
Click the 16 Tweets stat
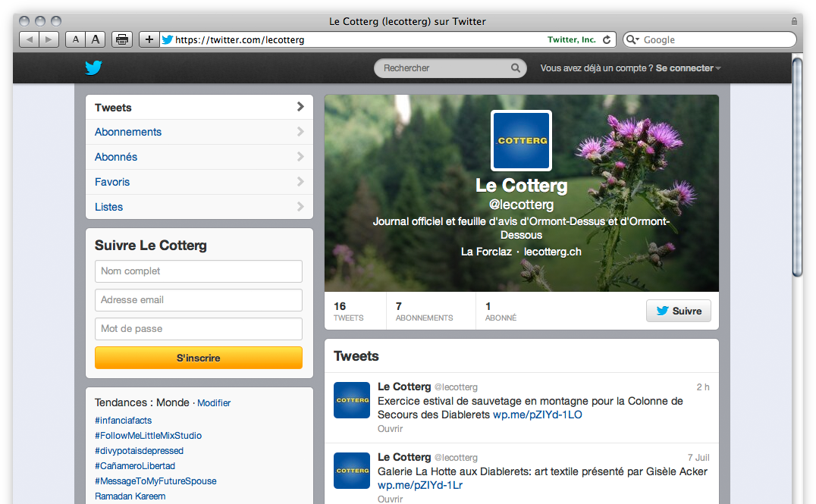[349, 311]
